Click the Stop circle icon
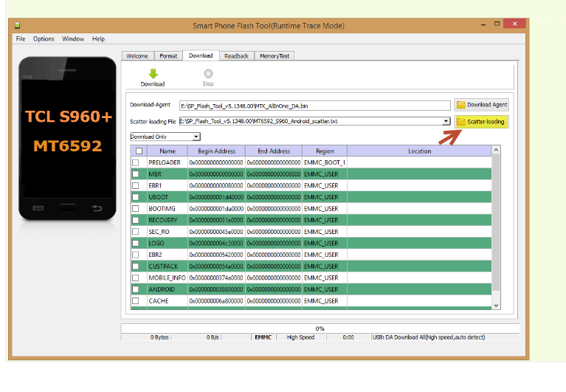Image resolution: width=566 pixels, height=392 pixels. 208,74
